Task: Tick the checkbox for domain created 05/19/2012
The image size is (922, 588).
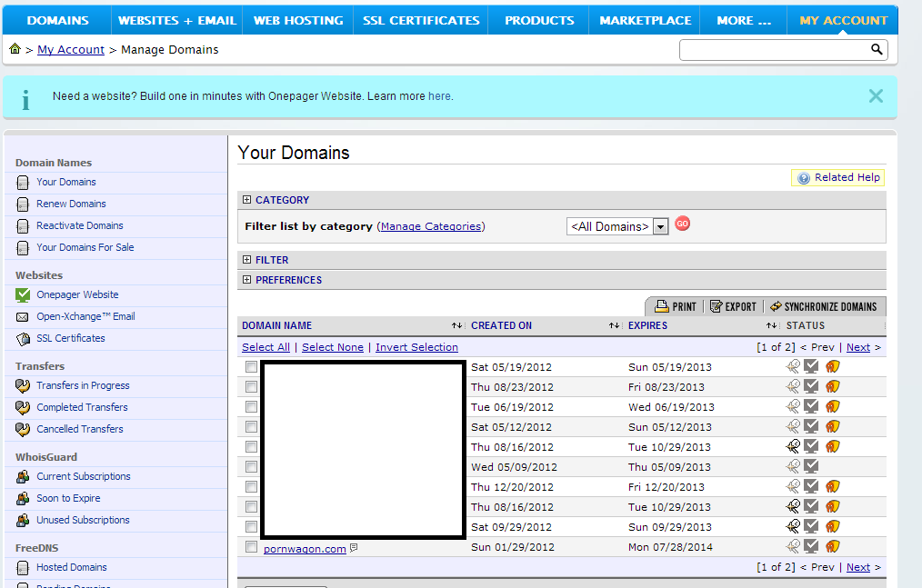Action: pos(252,367)
